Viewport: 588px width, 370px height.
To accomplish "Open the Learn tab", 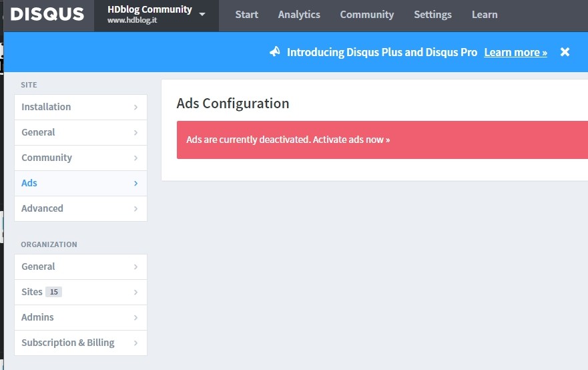I will pyautogui.click(x=485, y=15).
